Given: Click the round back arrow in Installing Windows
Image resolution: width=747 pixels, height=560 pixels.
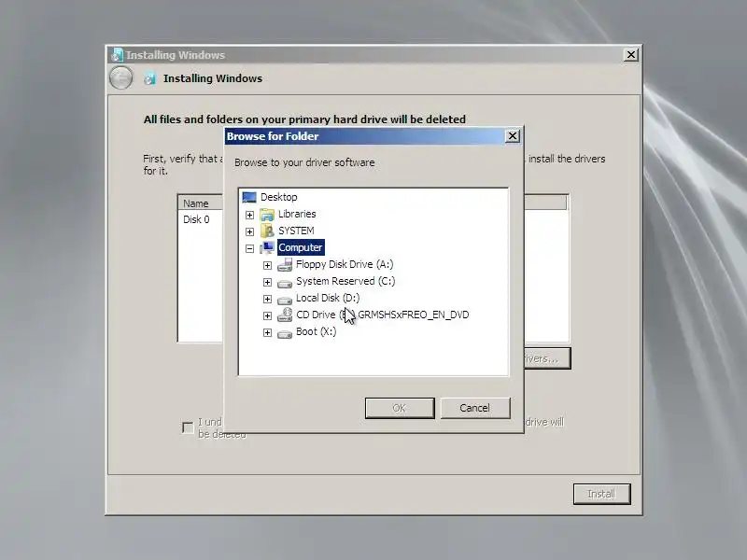Looking at the screenshot, I should point(121,78).
